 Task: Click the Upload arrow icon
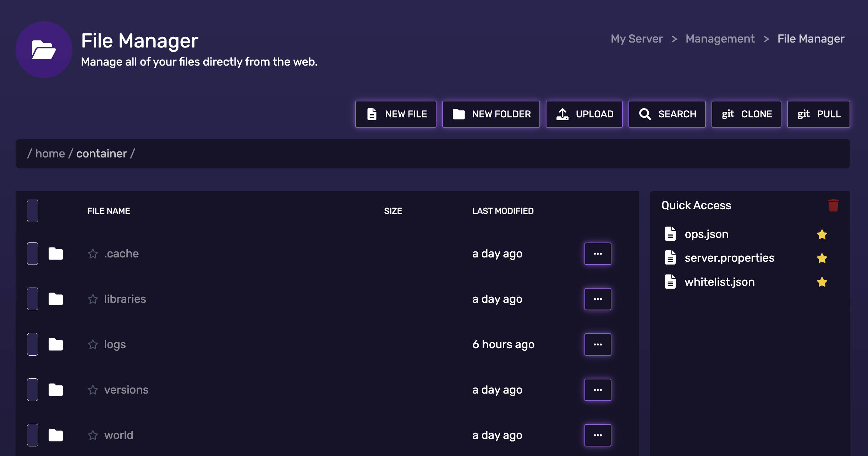click(x=563, y=114)
